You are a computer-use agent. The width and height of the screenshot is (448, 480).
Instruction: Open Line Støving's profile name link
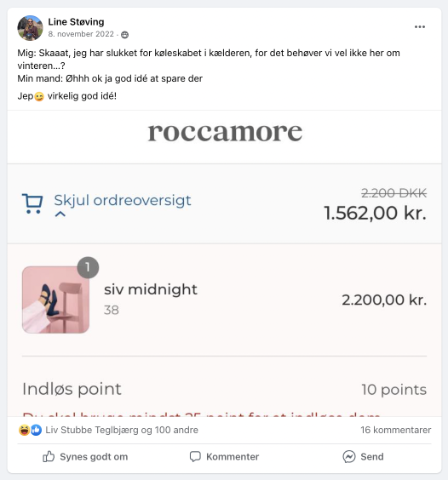click(76, 22)
